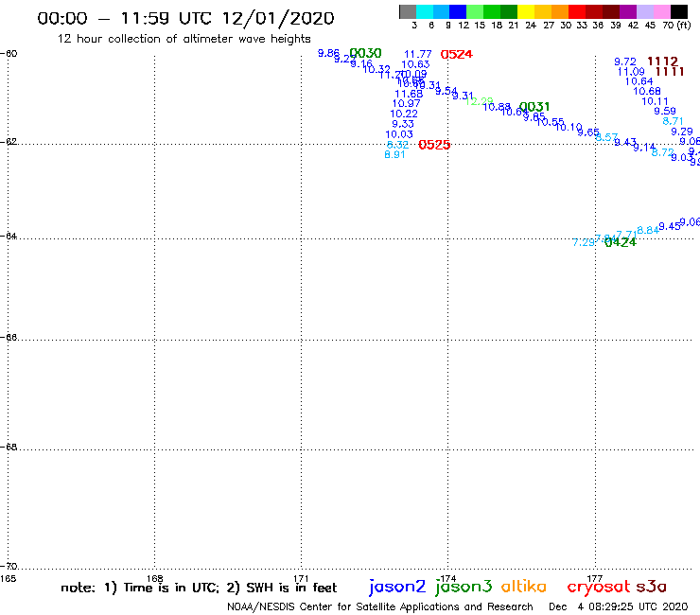Image resolution: width=700 pixels, height=615 pixels.
Task: Click the 10.97 wave height value
Action: point(407,104)
